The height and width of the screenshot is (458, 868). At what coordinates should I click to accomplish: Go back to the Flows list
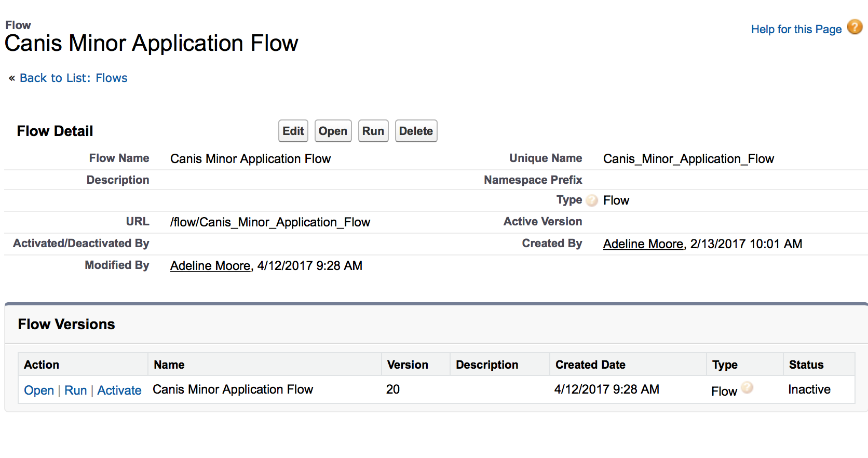point(73,78)
